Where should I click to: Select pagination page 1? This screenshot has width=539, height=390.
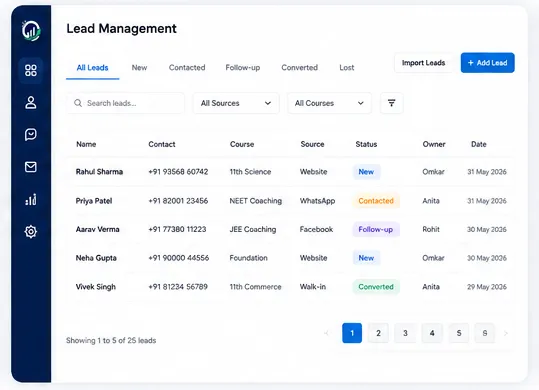352,333
